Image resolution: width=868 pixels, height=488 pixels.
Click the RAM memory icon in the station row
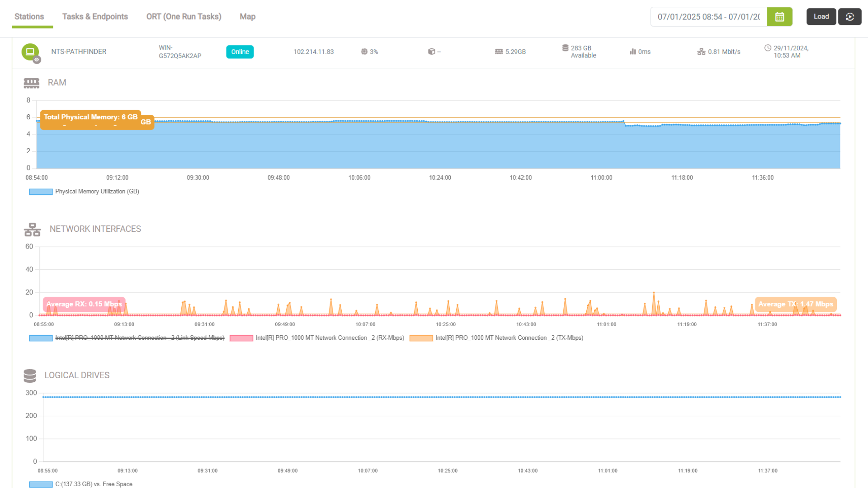(x=499, y=52)
